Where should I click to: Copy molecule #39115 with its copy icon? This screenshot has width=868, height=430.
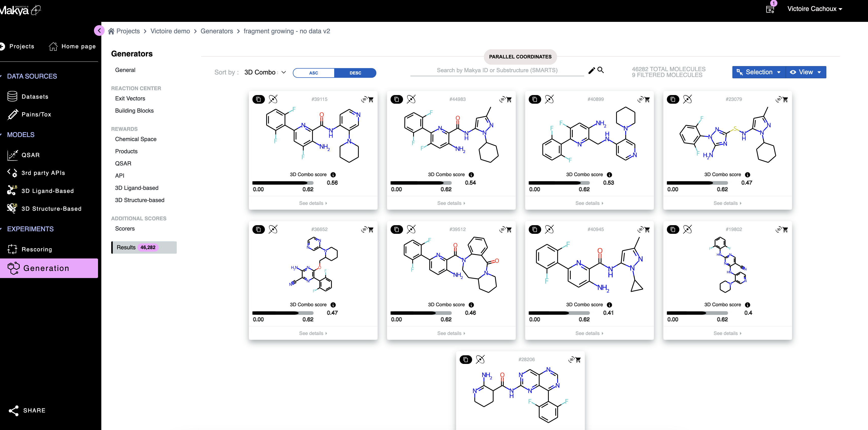[259, 99]
